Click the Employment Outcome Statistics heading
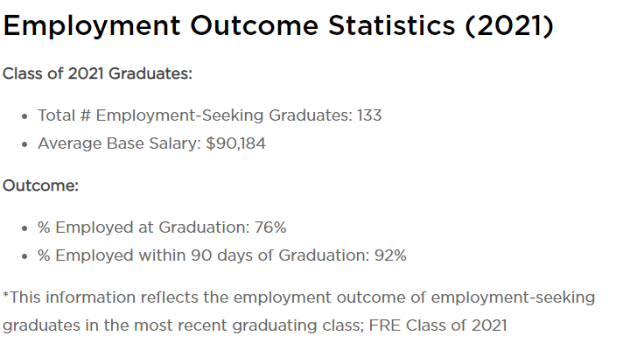The image size is (644, 343). point(278,26)
